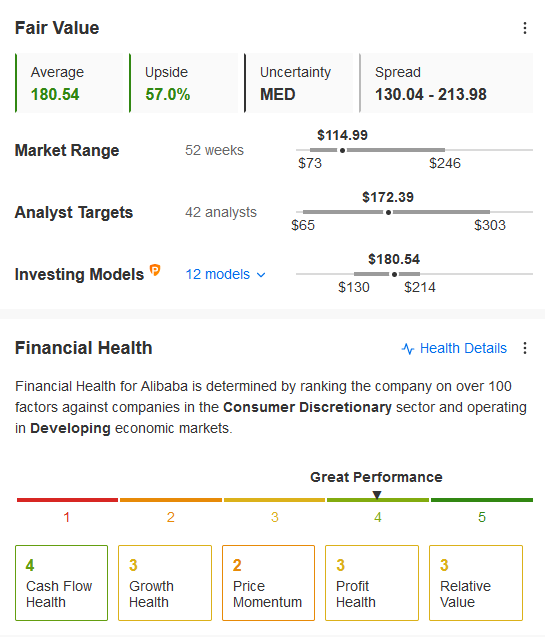Click the Upside 57.0% tile
Image resolution: width=545 pixels, height=637 pixels.
(x=184, y=83)
